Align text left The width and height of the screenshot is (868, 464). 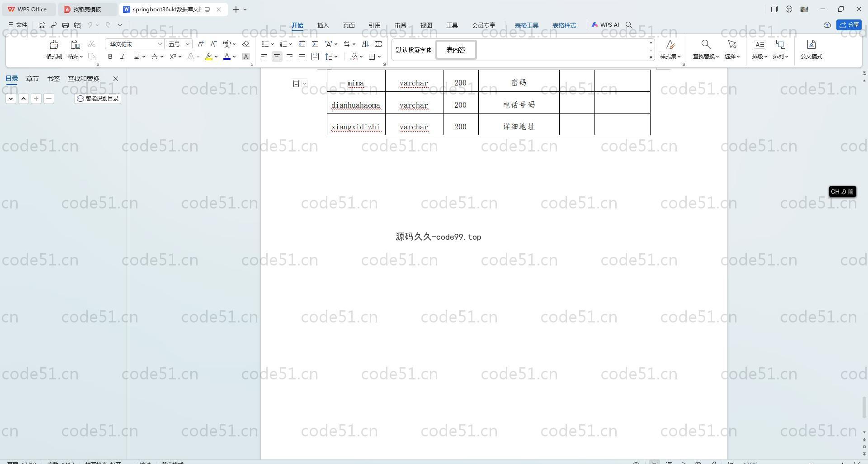pos(264,57)
